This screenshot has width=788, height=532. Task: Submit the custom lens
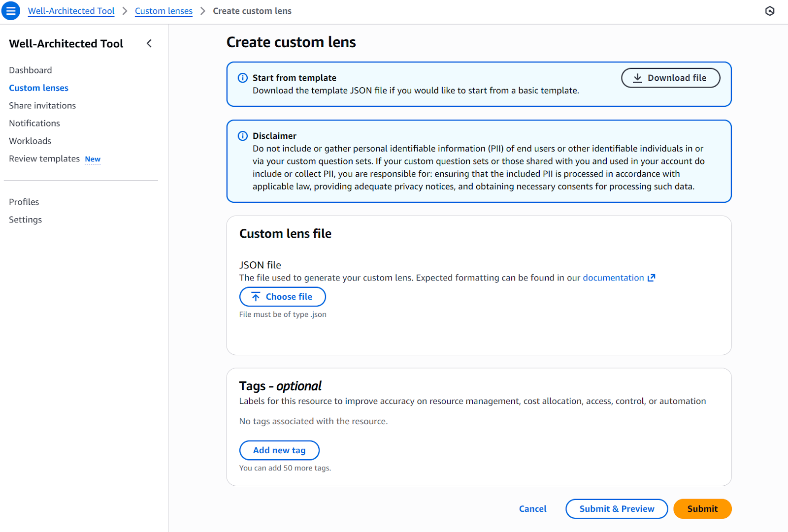[x=702, y=509]
